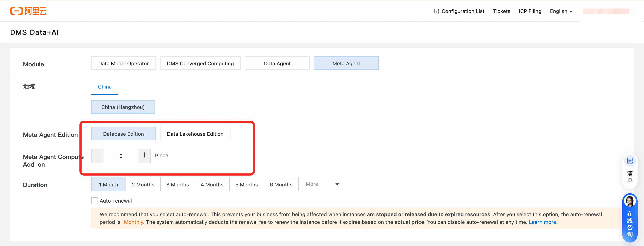Select Database Edition option

point(123,134)
